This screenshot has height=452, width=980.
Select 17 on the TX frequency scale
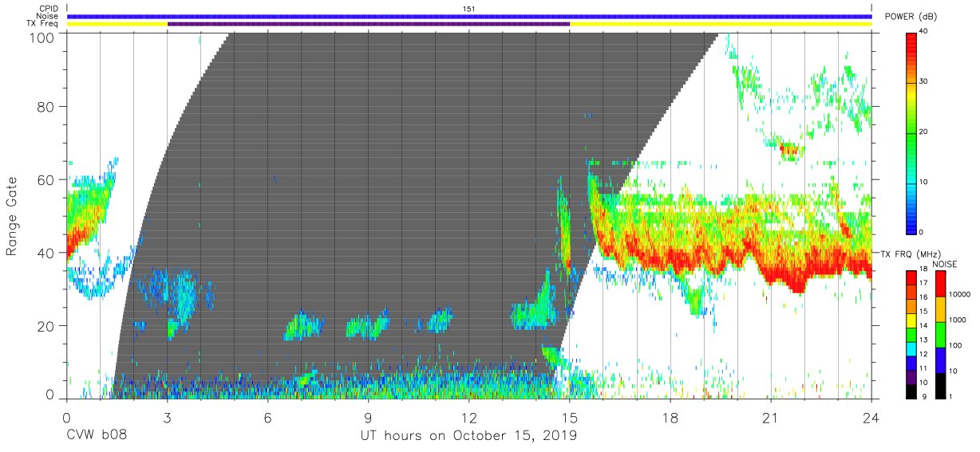tap(923, 283)
